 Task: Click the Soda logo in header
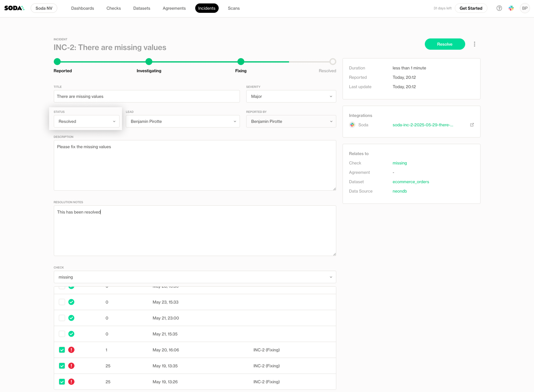14,8
